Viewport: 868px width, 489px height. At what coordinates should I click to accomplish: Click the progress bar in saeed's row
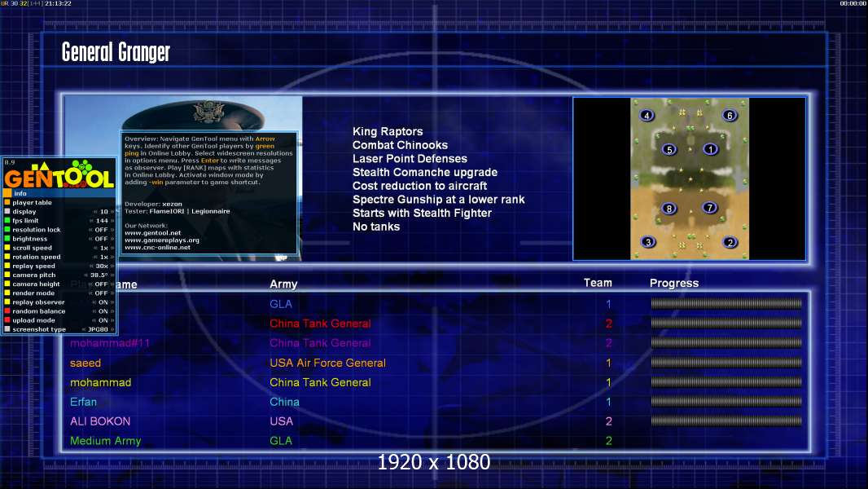[x=726, y=363]
